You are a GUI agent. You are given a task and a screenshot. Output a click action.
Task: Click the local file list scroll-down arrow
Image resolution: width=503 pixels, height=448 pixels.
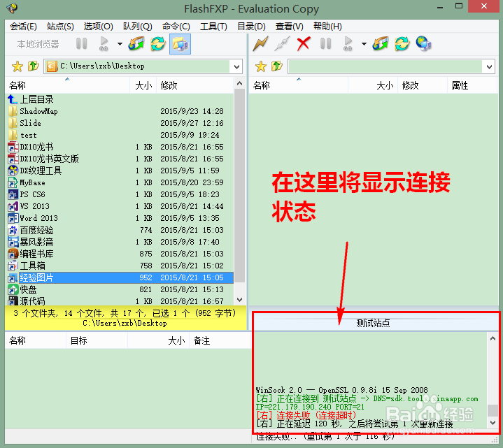239,300
